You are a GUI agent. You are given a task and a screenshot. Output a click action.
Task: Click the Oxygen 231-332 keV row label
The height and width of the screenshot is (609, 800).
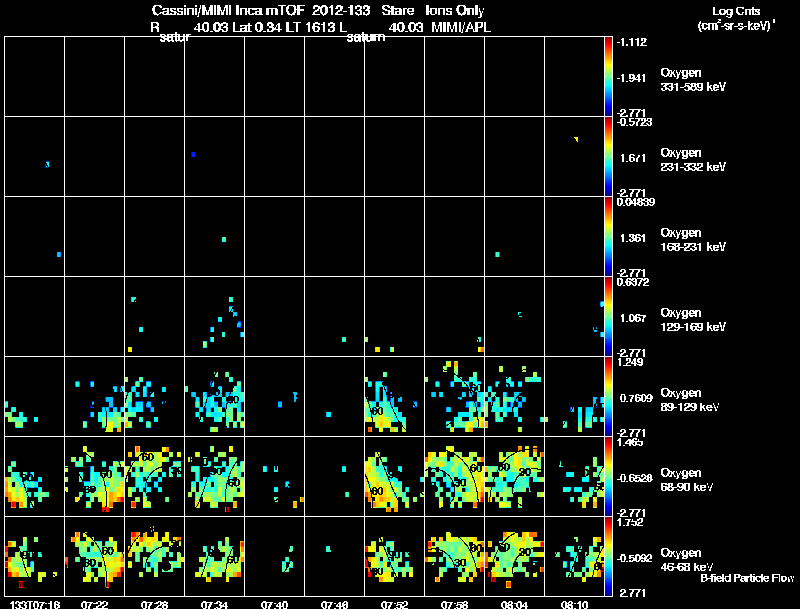point(693,160)
